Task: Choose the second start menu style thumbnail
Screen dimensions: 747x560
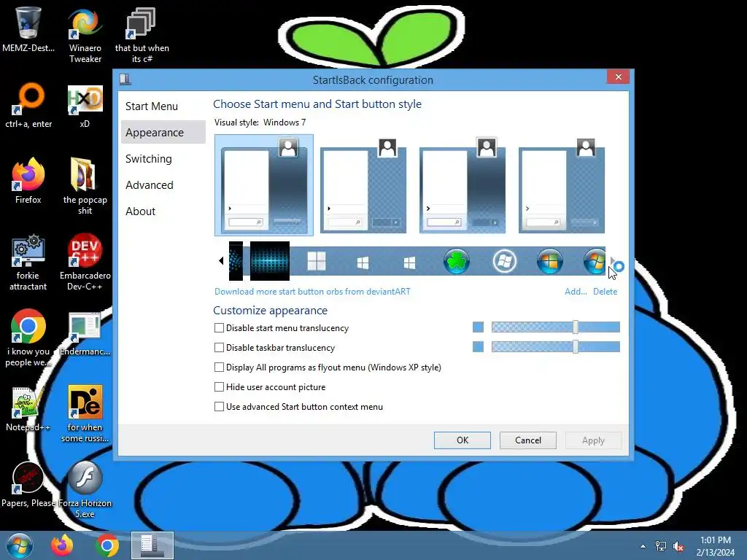Action: pyautogui.click(x=363, y=185)
